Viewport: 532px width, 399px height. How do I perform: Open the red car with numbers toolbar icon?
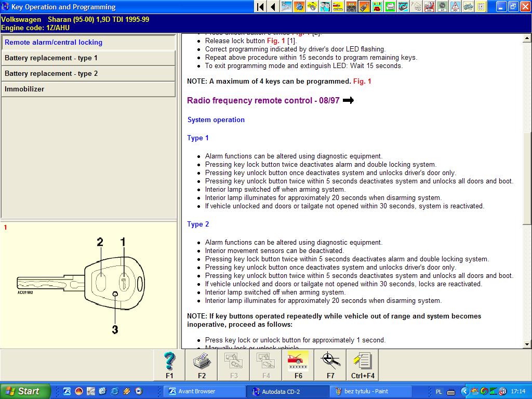(377, 6)
